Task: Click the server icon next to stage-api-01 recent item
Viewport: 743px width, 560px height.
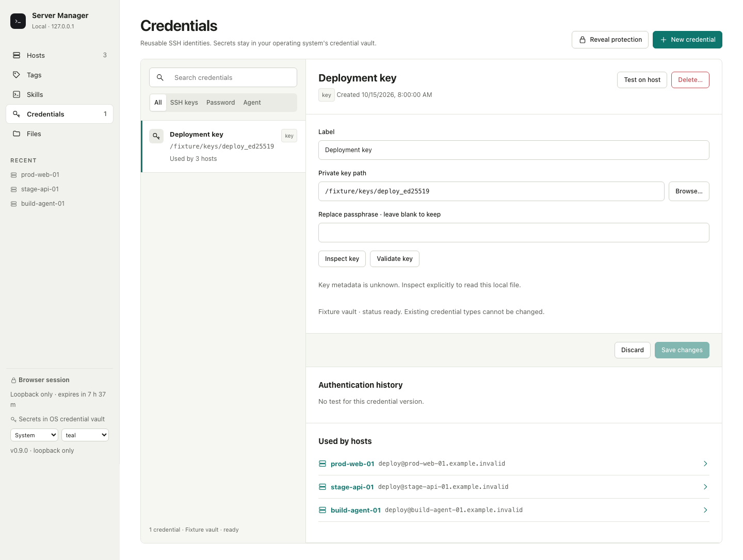Action: (x=14, y=189)
